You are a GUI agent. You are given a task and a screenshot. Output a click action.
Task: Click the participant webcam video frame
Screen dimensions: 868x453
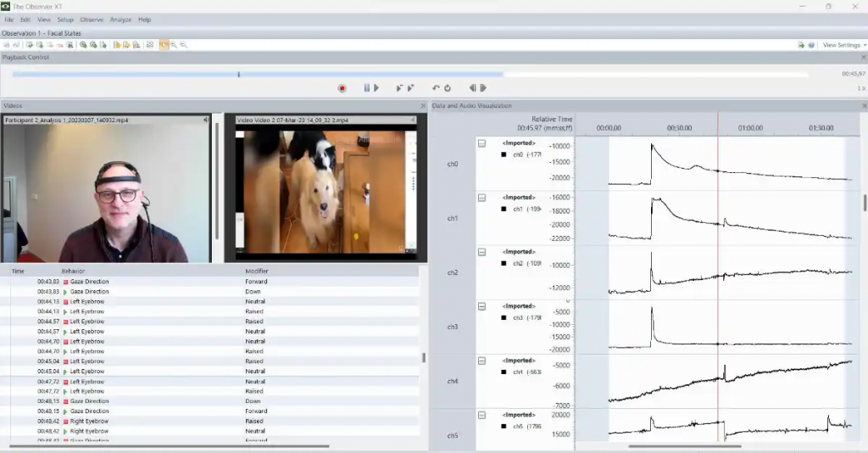(x=106, y=193)
